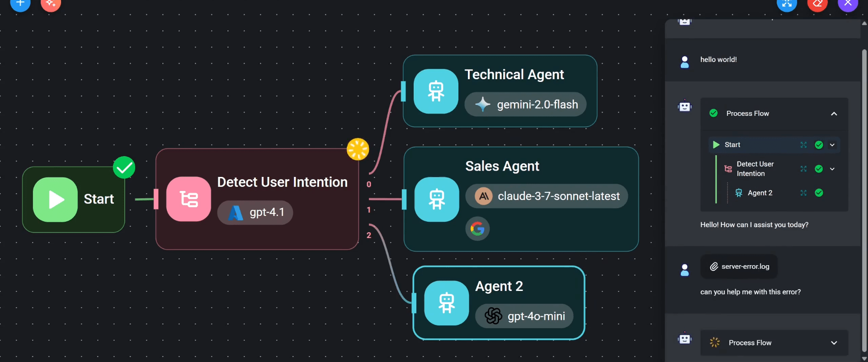Image resolution: width=868 pixels, height=362 pixels.
Task: Click the OpenAI logo beside gpt-4o-mini
Action: coord(493,316)
